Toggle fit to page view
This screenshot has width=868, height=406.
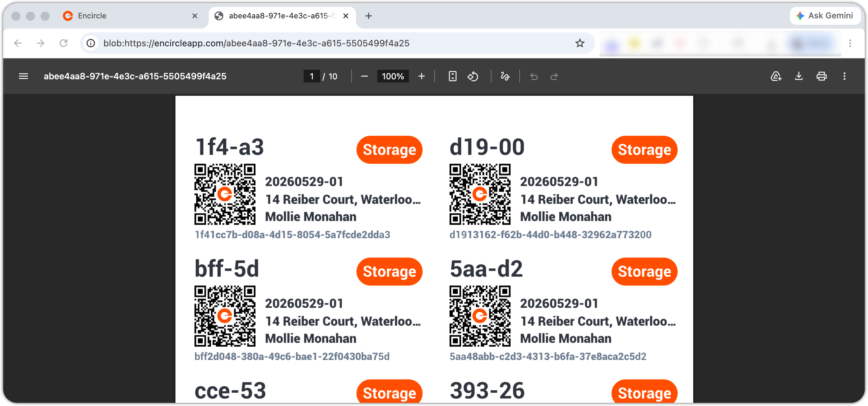(x=452, y=76)
